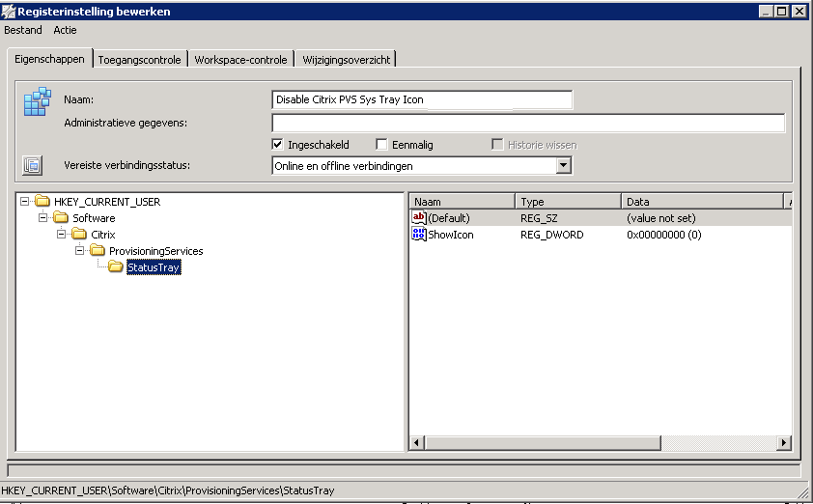Click the StatusTray folder icon
Image resolution: width=813 pixels, height=504 pixels.
click(116, 267)
